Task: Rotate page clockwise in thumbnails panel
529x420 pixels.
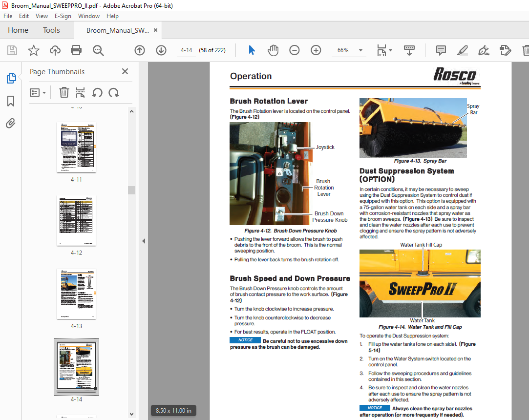Action: coord(114,92)
